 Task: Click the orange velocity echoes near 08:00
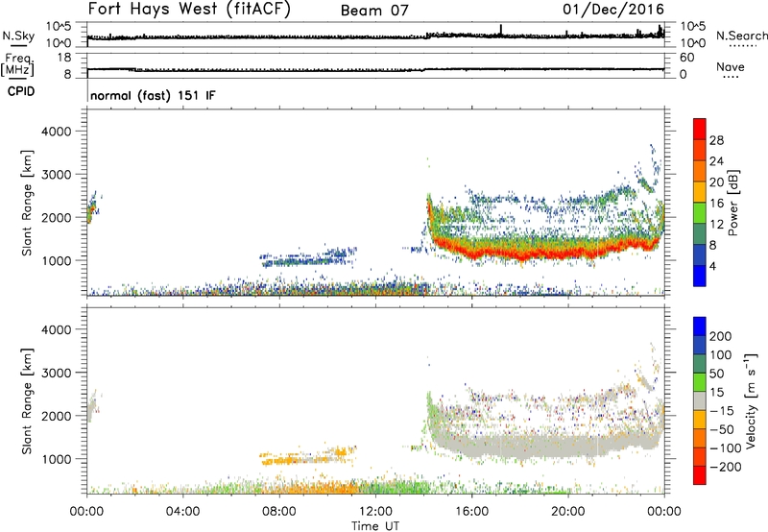(281, 460)
